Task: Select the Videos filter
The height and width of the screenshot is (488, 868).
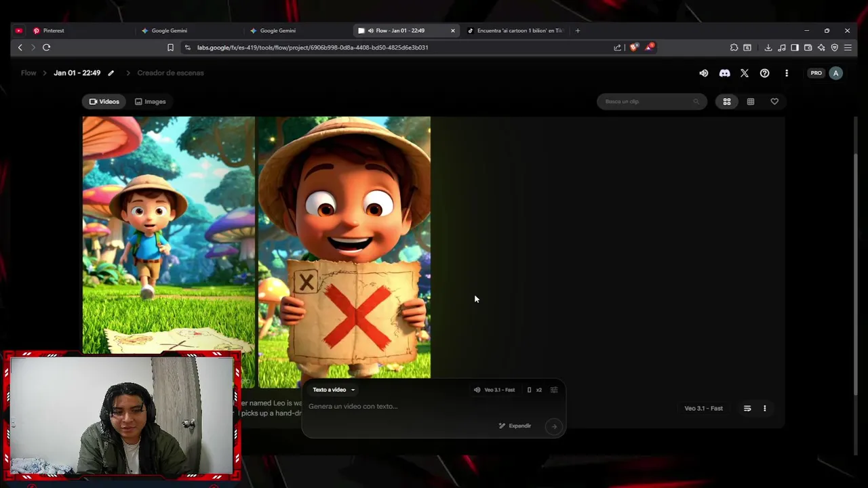Action: point(104,102)
